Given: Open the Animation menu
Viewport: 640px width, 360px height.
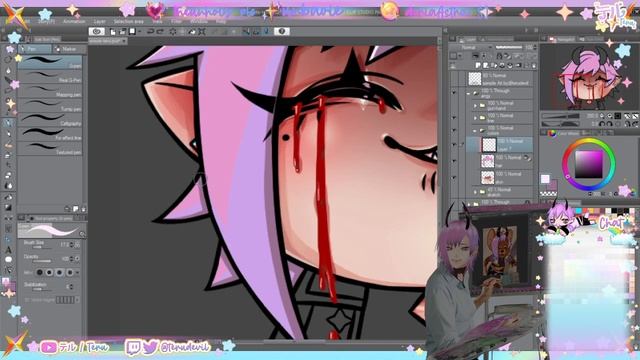Looking at the screenshot, I should click(74, 21).
